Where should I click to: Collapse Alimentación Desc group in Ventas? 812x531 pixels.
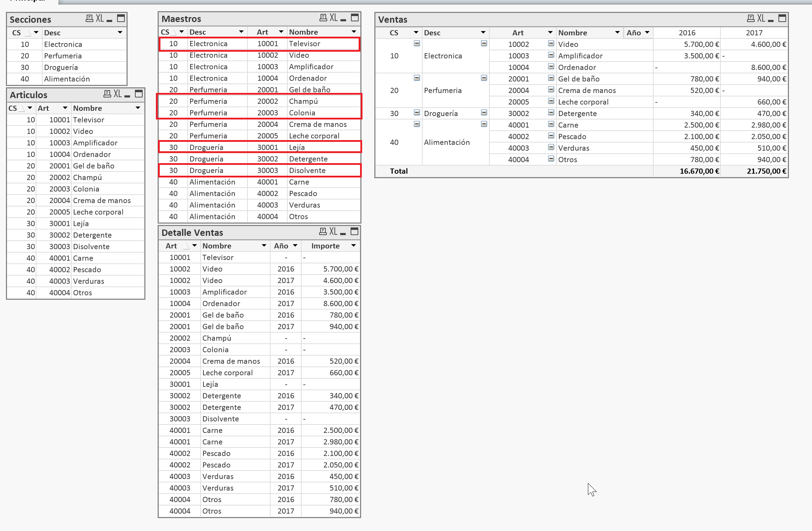coord(484,124)
